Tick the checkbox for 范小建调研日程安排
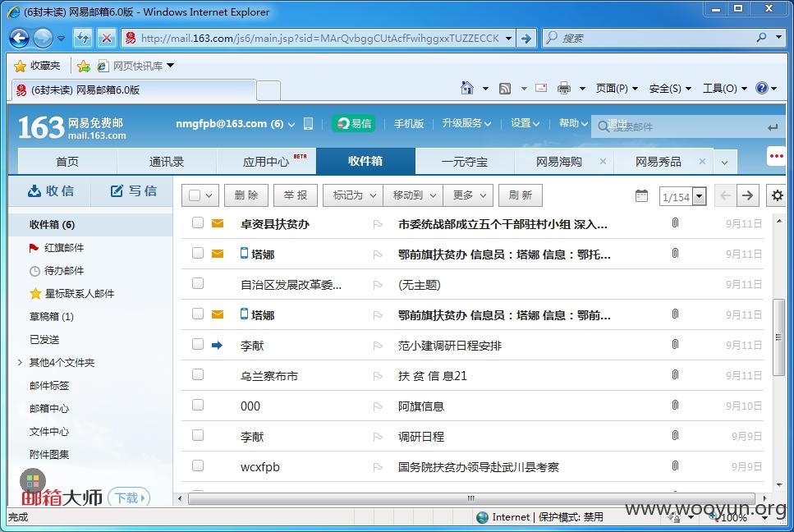 [x=198, y=344]
